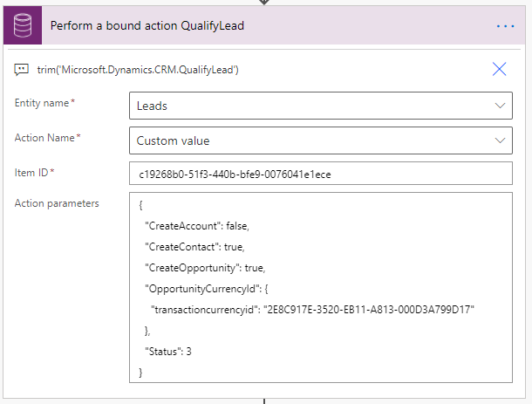Click the Custom value text in Action Name
Image resolution: width=532 pixels, height=404 pixels.
[173, 140]
